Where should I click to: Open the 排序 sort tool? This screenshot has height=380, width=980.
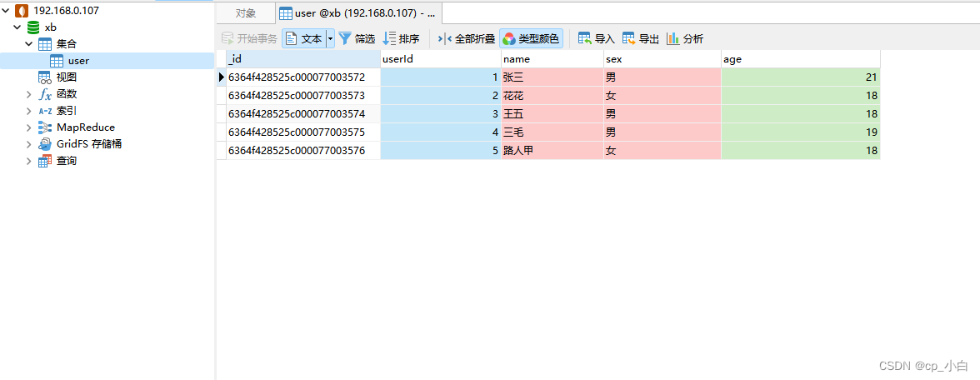point(401,38)
